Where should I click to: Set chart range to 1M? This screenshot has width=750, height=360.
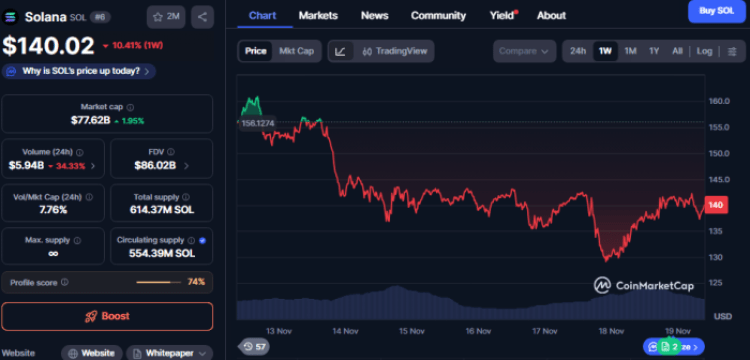click(630, 51)
